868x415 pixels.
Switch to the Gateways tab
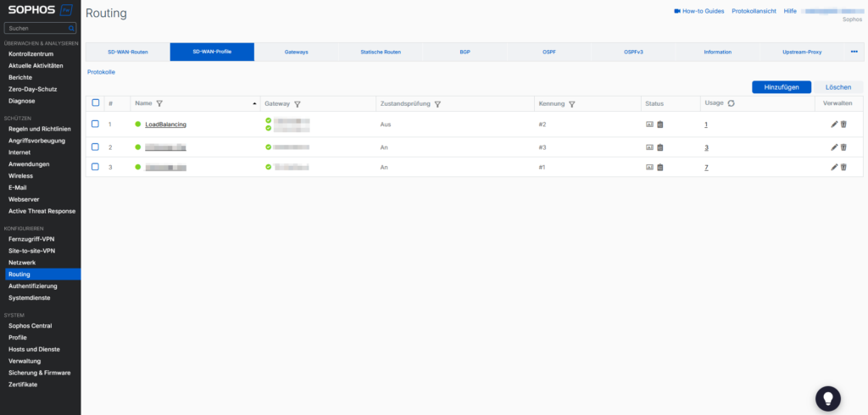coord(296,52)
